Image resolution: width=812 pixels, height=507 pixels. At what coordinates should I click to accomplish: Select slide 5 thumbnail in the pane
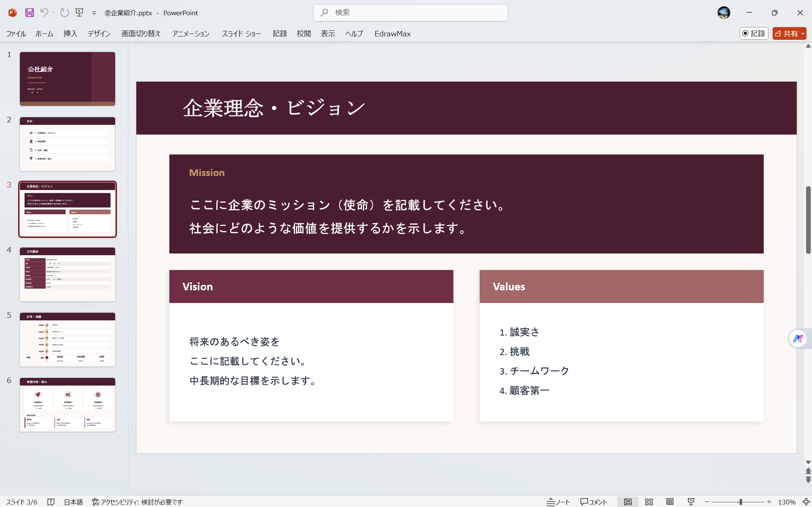[67, 339]
